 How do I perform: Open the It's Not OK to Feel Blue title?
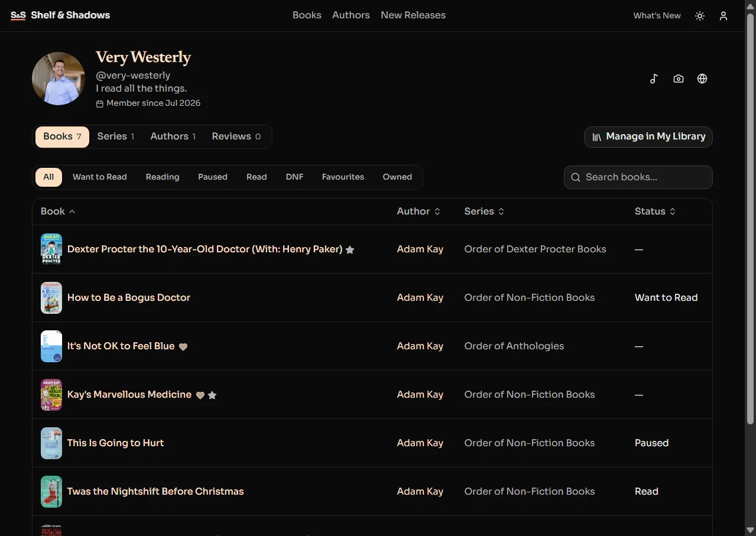coord(121,346)
